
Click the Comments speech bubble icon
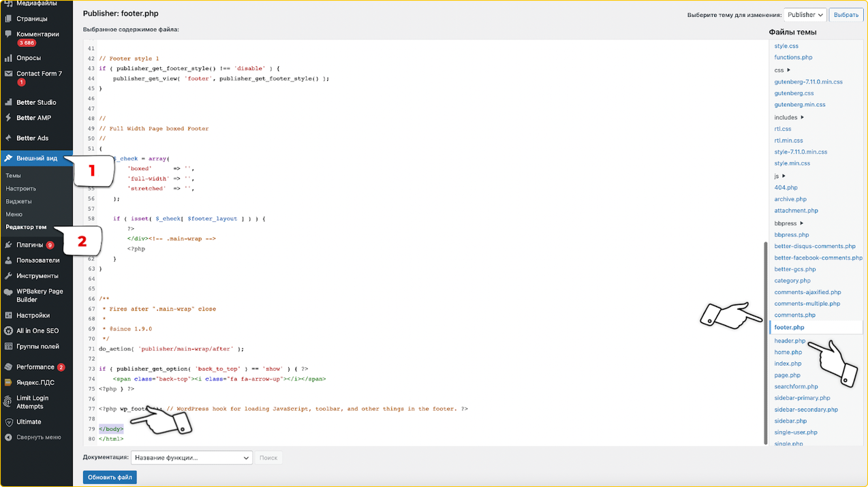point(8,34)
